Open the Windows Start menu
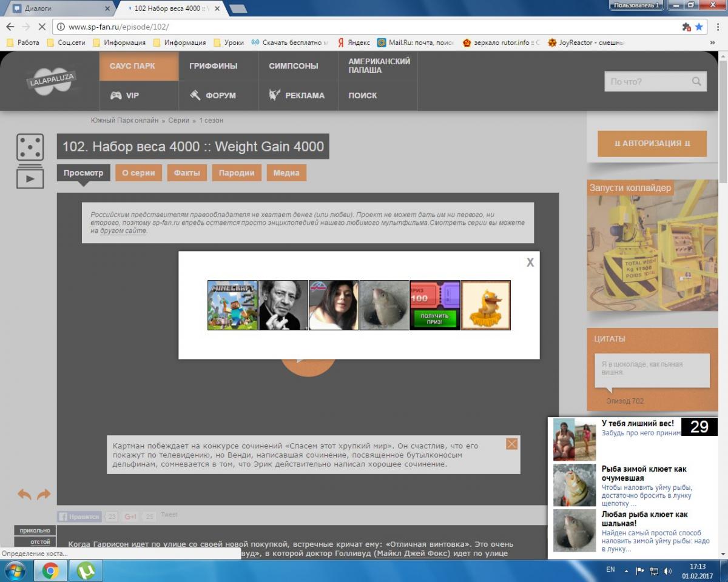The image size is (728, 582). point(14,570)
